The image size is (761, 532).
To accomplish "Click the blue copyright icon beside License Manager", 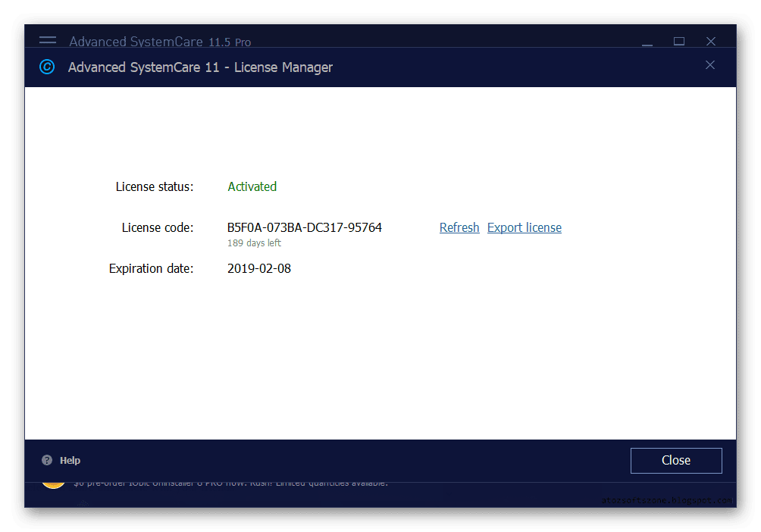I will click(46, 67).
